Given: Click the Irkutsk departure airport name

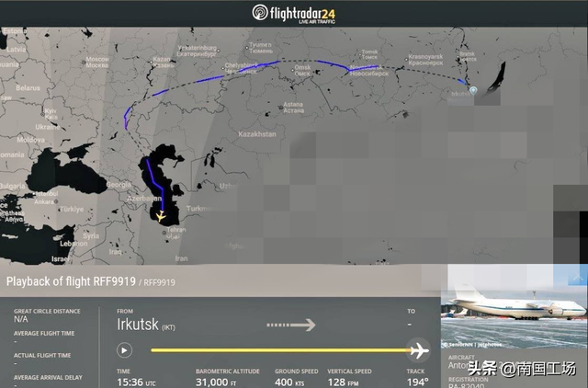Looking at the screenshot, I should point(138,325).
